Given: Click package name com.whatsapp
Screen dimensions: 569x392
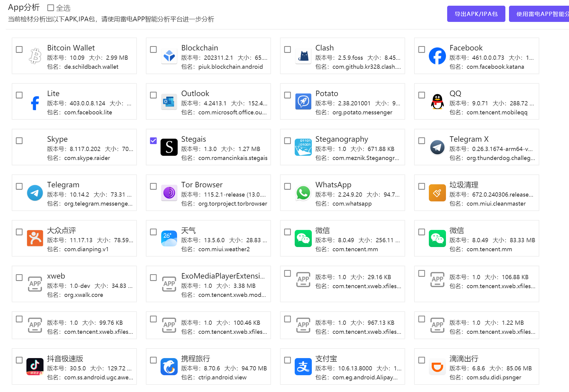Looking at the screenshot, I should click(x=352, y=204).
